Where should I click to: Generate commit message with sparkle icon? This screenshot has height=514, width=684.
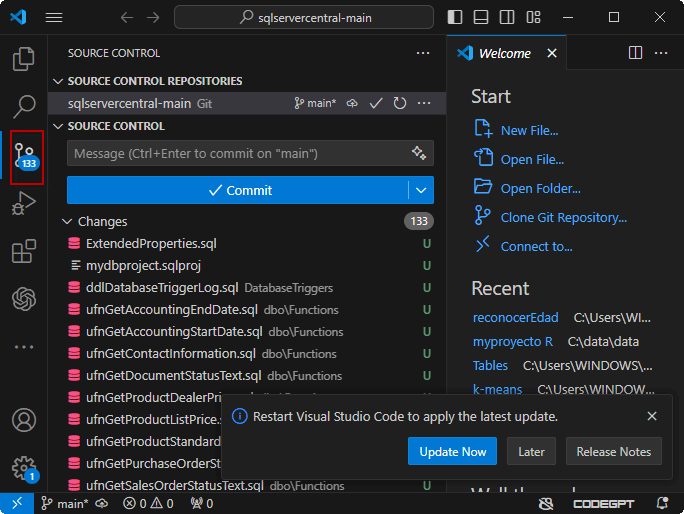[419, 153]
